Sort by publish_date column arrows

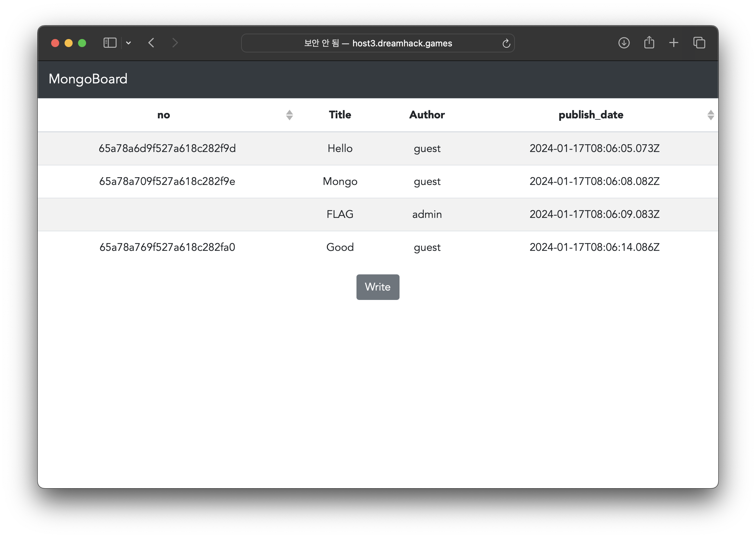[x=710, y=115]
